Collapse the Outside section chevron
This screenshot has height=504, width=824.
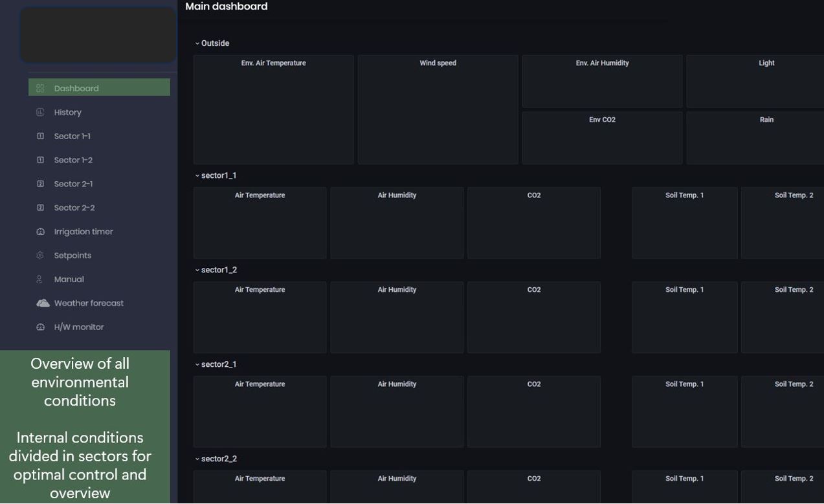click(197, 43)
